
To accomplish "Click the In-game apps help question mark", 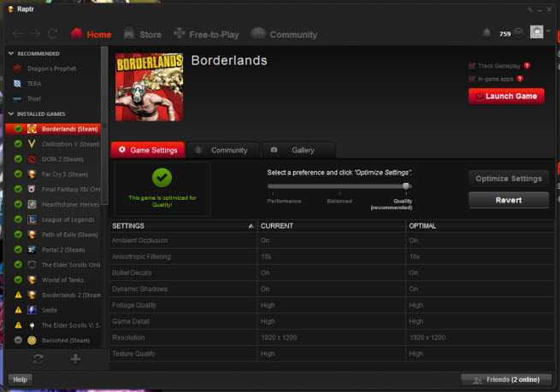I will pos(520,79).
